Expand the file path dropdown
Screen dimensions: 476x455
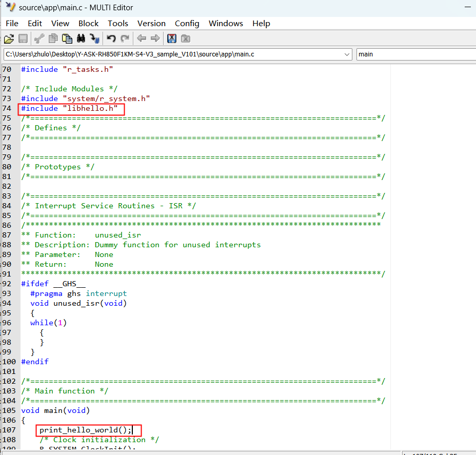(x=347, y=54)
